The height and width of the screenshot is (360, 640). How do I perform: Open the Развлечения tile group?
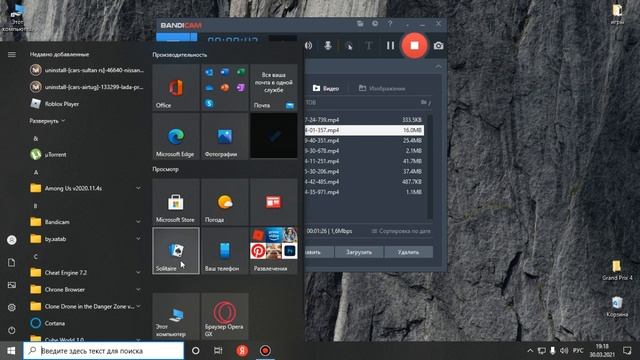(273, 251)
